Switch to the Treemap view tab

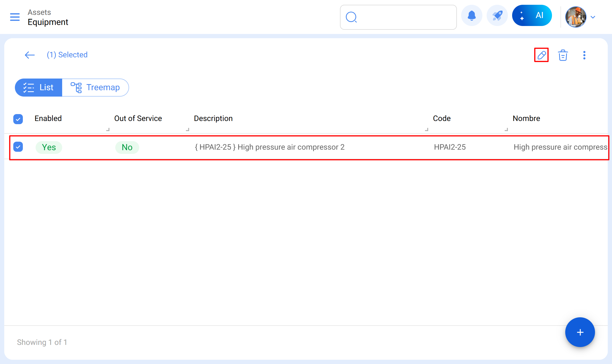pyautogui.click(x=95, y=87)
